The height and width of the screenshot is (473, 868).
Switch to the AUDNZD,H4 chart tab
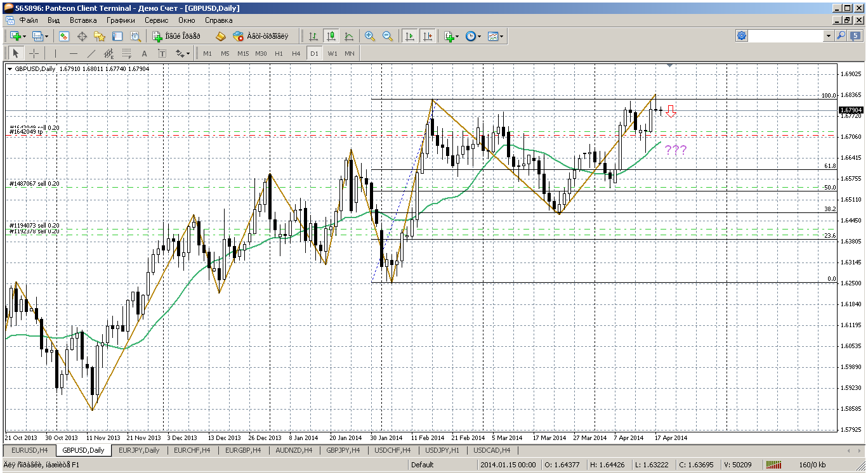pos(294,450)
